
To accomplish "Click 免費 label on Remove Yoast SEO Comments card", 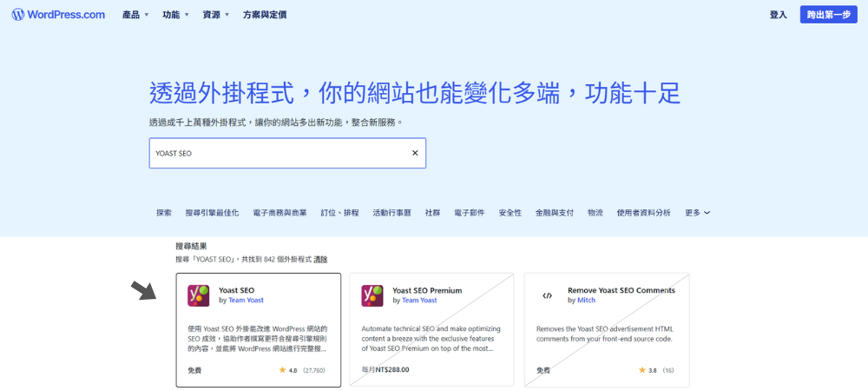I will coord(543,370).
